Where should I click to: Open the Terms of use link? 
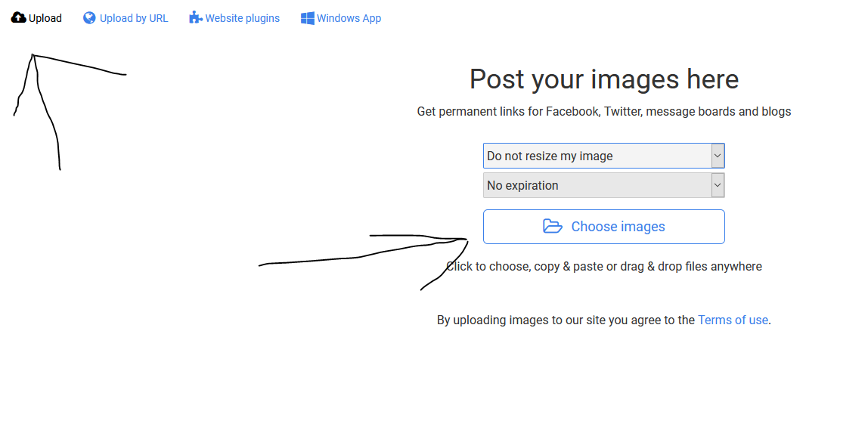coord(733,320)
